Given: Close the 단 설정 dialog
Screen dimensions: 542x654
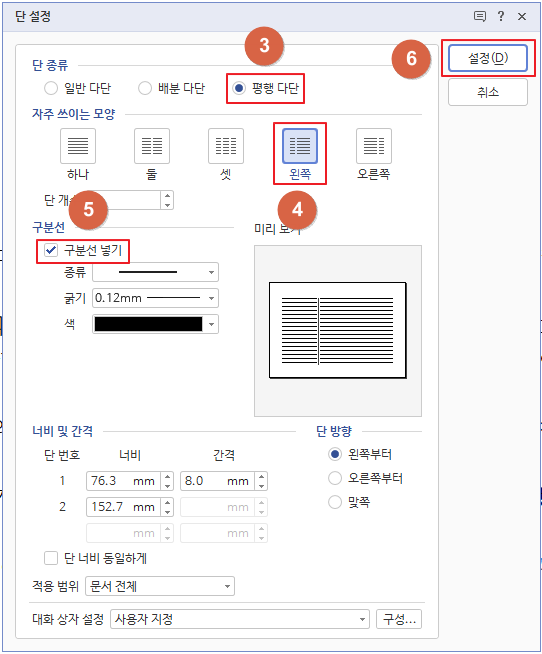Looking at the screenshot, I should 522,16.
